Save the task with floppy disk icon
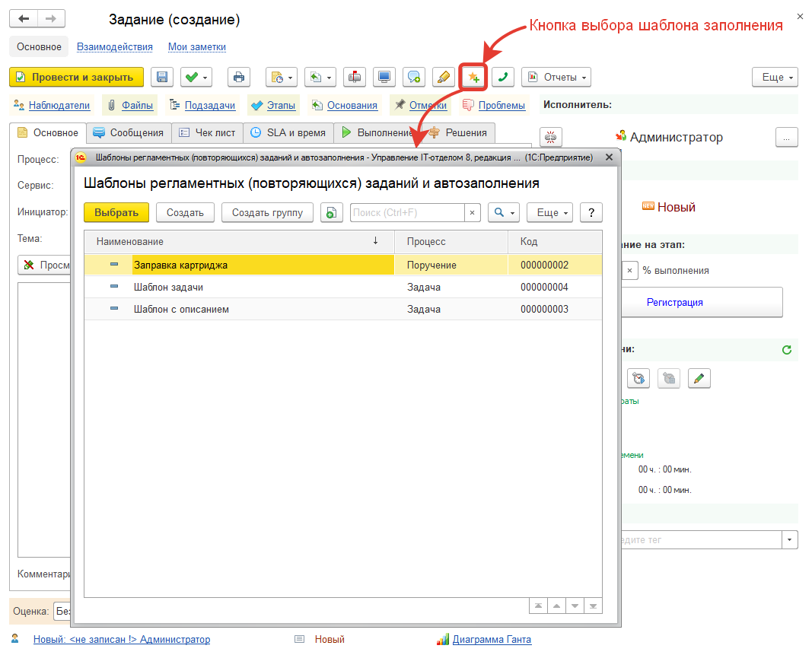This screenshot has width=812, height=655. 162,77
